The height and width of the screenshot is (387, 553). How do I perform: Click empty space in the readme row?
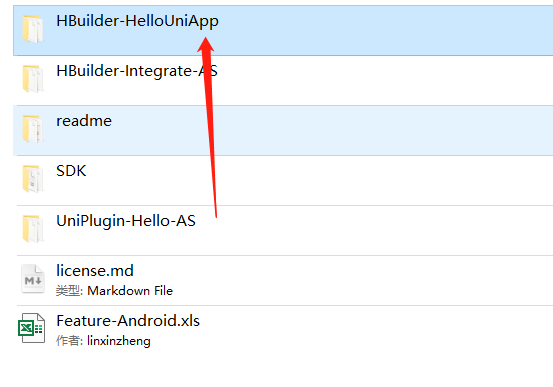coord(353,130)
